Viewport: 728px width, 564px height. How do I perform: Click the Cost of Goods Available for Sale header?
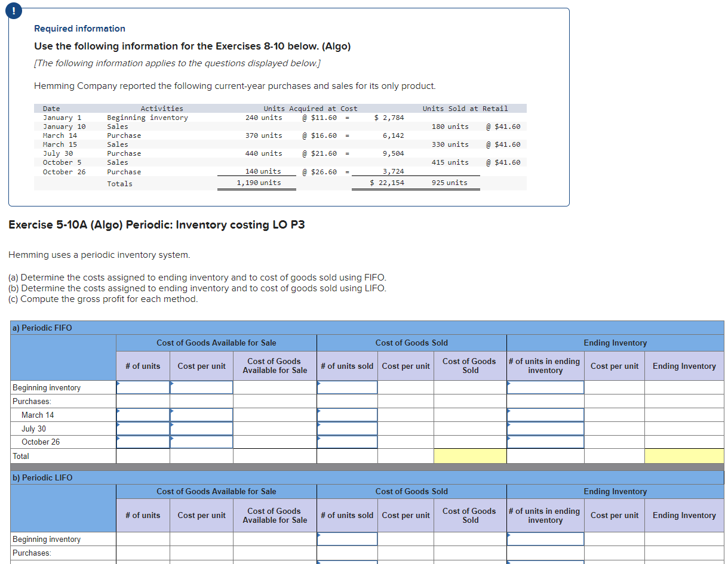pyautogui.click(x=216, y=343)
